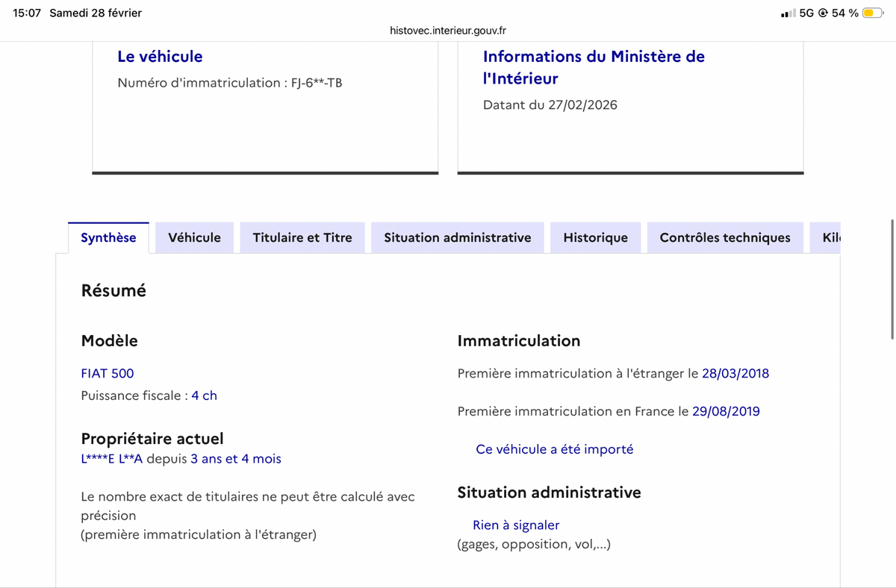Open the partially hidden Kil… tab
Screen dimensions: 896x588
point(830,238)
